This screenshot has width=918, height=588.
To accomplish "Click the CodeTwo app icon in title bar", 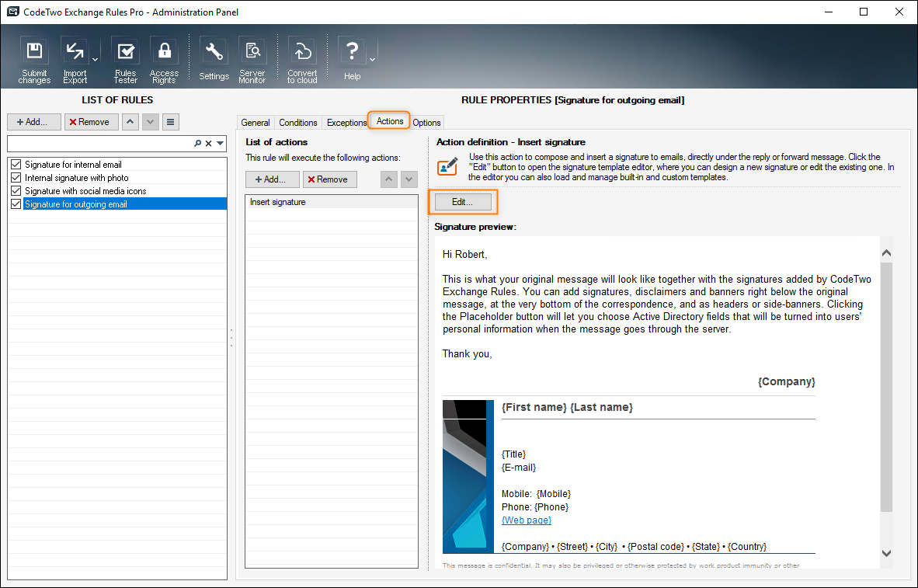I will (x=12, y=12).
